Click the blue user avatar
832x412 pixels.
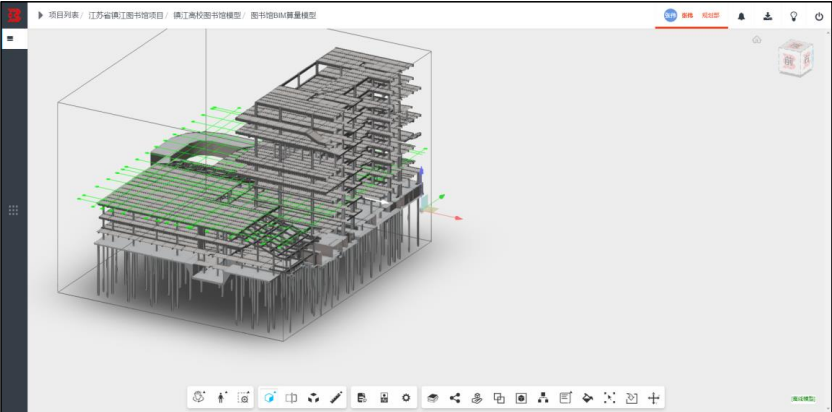670,15
